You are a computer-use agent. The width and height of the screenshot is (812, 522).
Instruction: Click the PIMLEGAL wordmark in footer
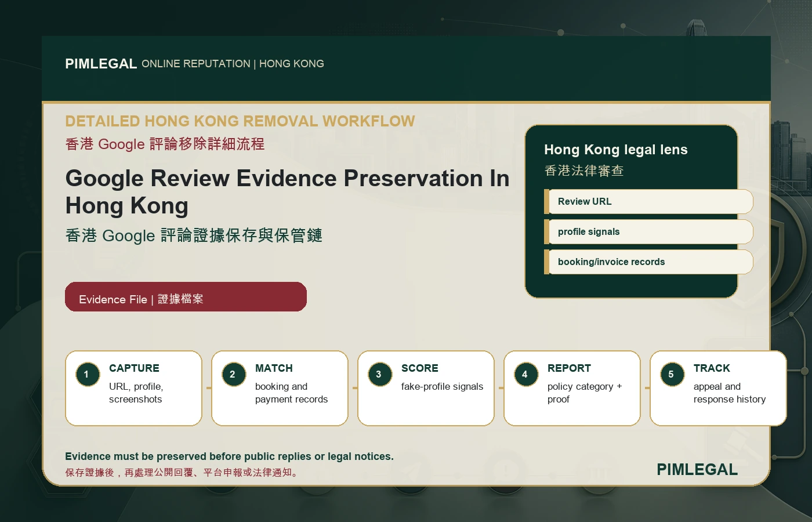tap(697, 470)
